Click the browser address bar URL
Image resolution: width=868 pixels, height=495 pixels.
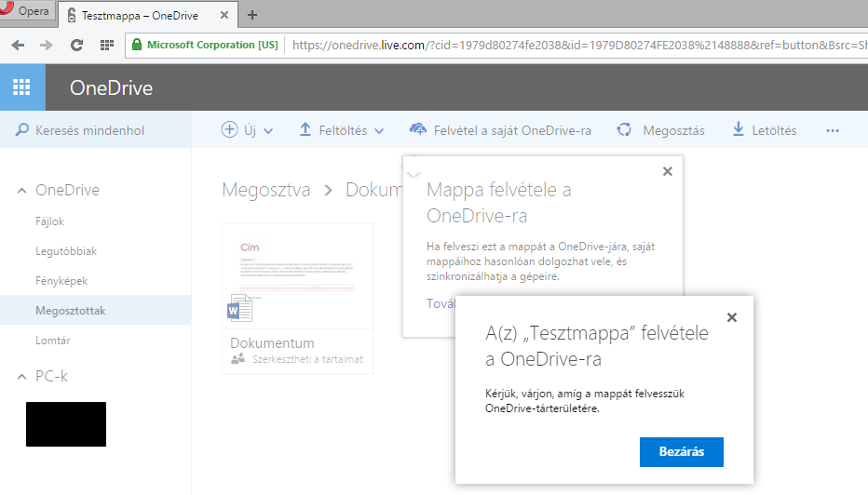tap(578, 45)
